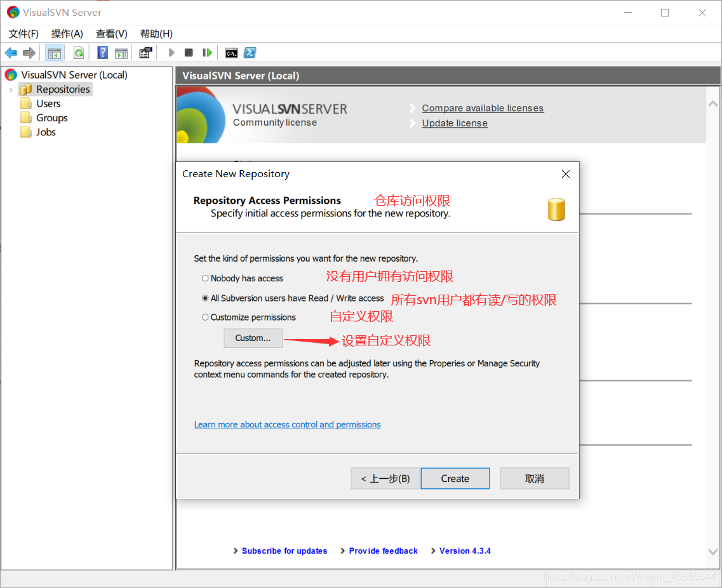Click the Restart server toolbar icon
This screenshot has height=588, width=722.
click(x=207, y=53)
